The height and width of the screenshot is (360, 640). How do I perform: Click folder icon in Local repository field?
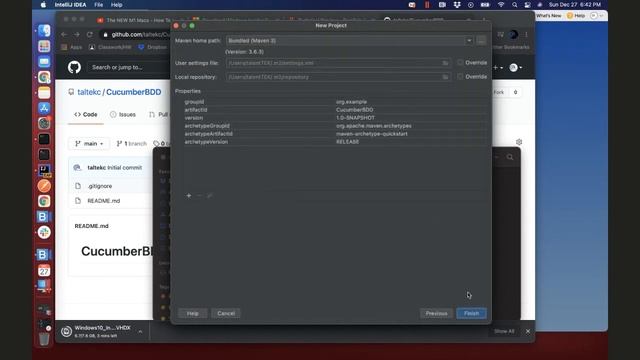[x=445, y=77]
